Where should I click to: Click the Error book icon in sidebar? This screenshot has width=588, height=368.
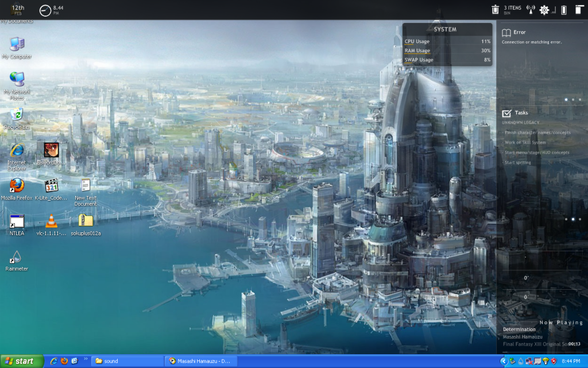click(506, 33)
